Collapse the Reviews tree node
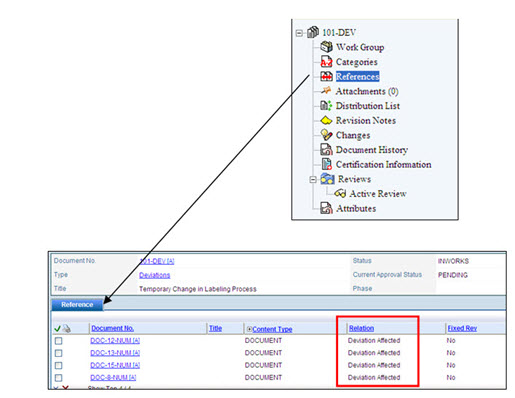 [313, 180]
